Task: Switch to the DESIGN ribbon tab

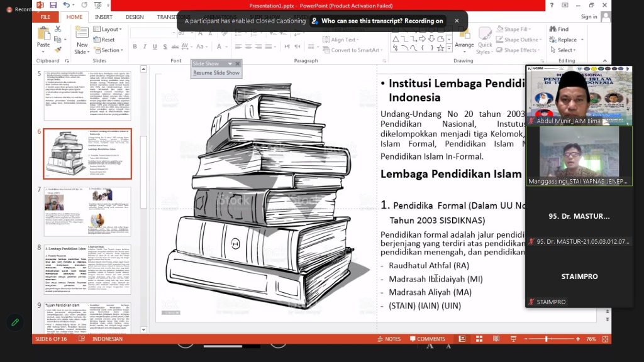Action: pyautogui.click(x=135, y=17)
